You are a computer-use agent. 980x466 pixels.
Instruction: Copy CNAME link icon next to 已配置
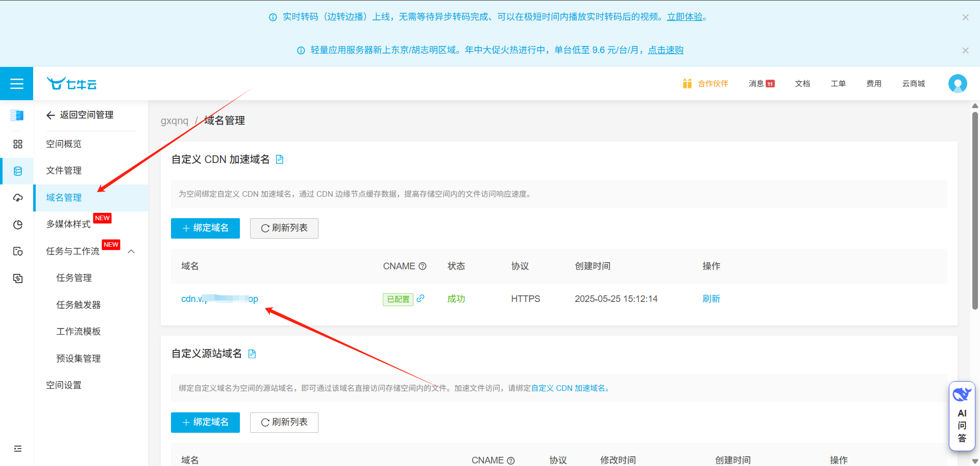click(421, 298)
